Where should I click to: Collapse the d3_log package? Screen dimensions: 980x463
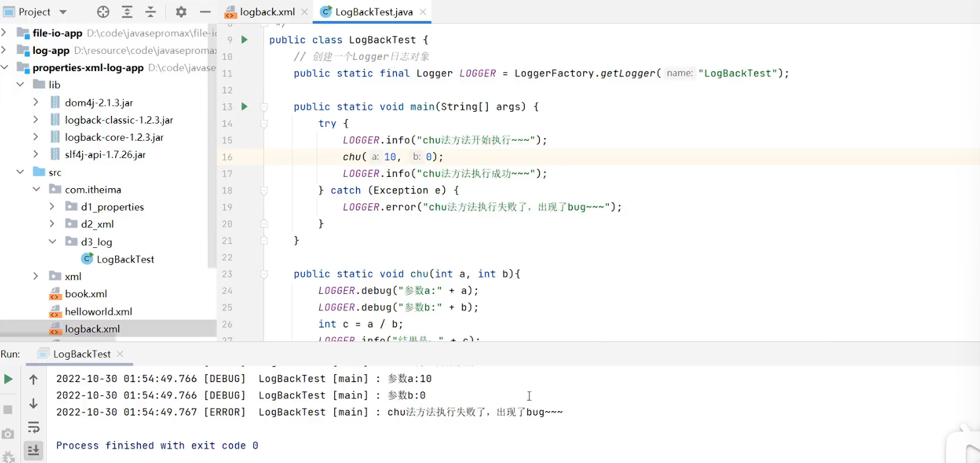52,241
